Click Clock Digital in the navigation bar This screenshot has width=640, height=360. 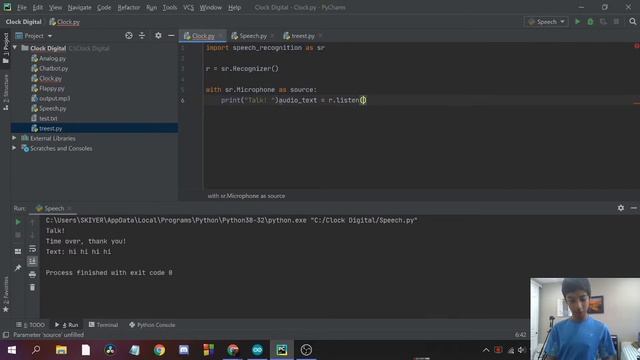tap(24, 22)
